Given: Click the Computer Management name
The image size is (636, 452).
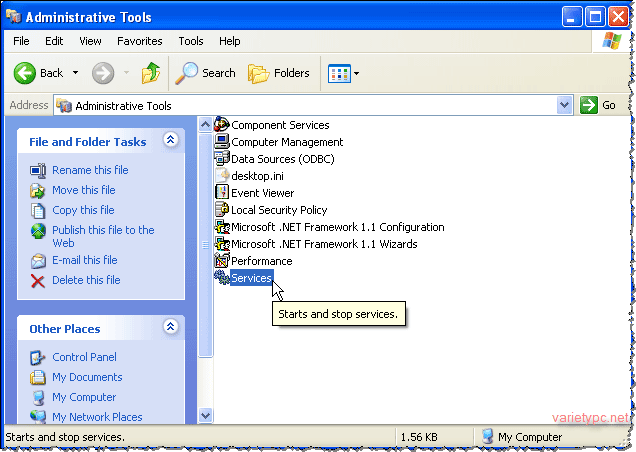Looking at the screenshot, I should pyautogui.click(x=287, y=142).
